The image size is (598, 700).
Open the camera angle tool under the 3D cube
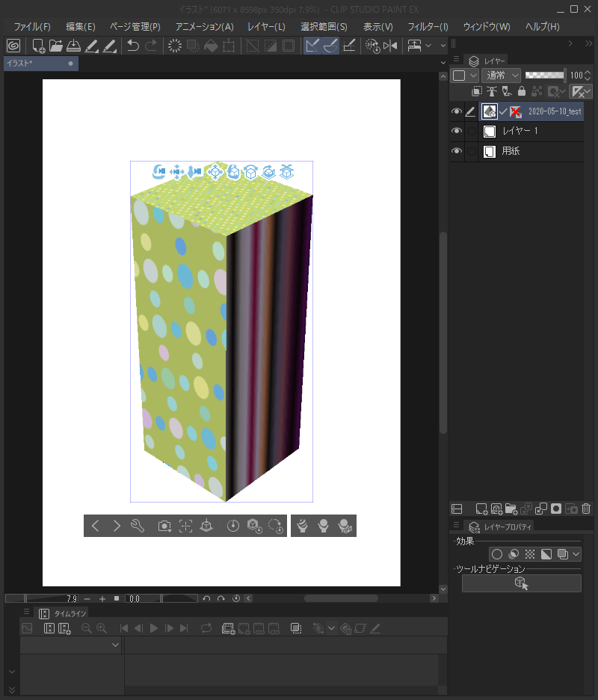(164, 526)
